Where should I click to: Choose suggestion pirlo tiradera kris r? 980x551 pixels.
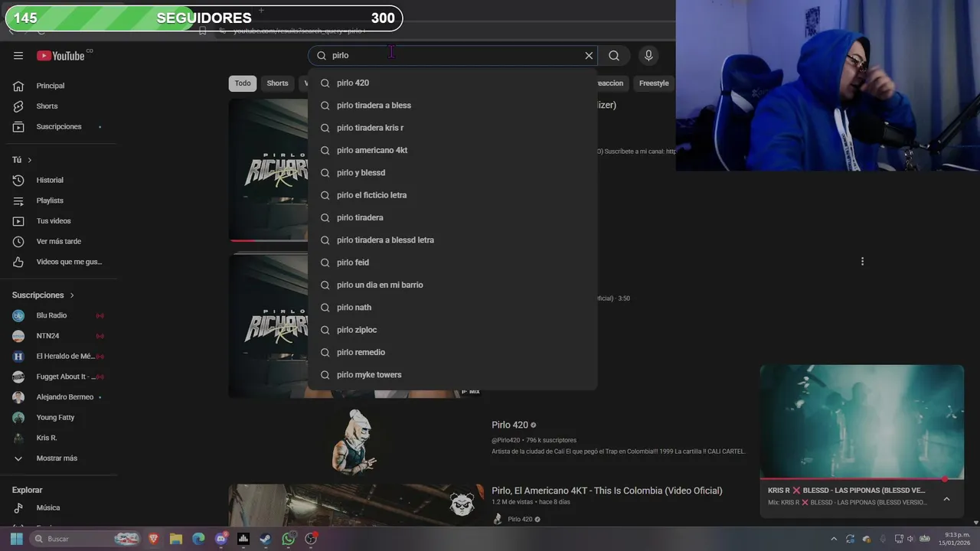[452, 128]
